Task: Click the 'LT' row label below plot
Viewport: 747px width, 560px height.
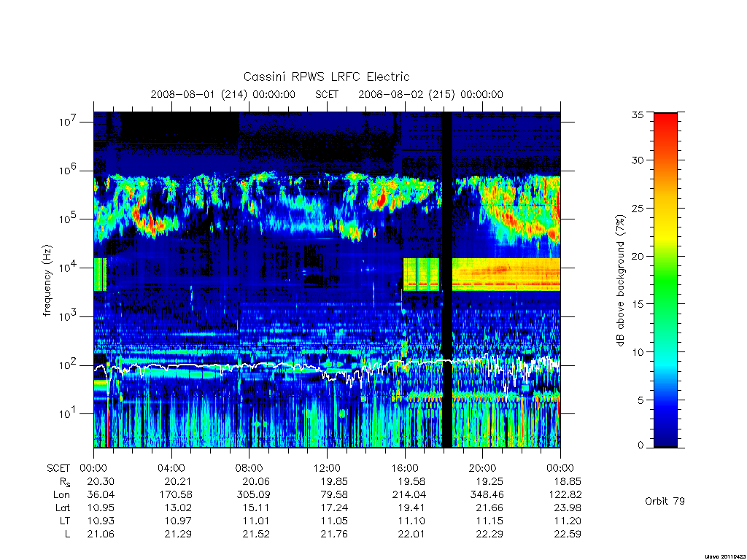Action: coord(64,521)
